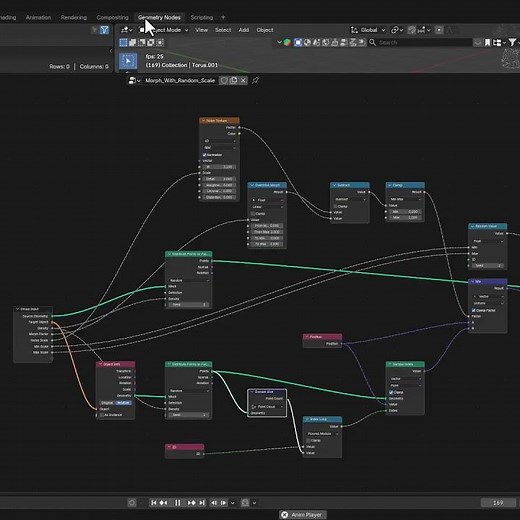
Task: Select Original in Object Info node
Action: pyautogui.click(x=107, y=403)
